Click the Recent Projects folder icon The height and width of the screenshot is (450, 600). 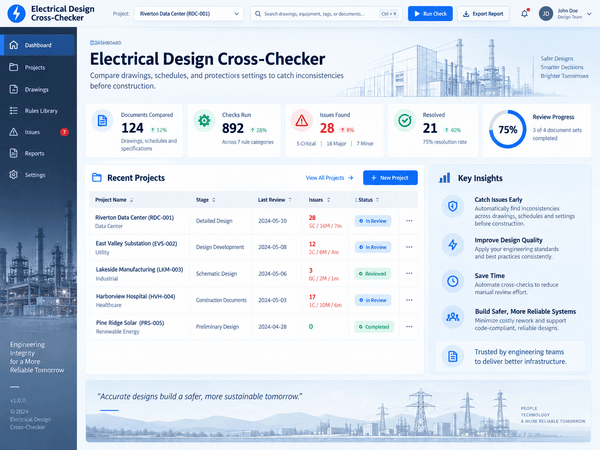tap(97, 178)
